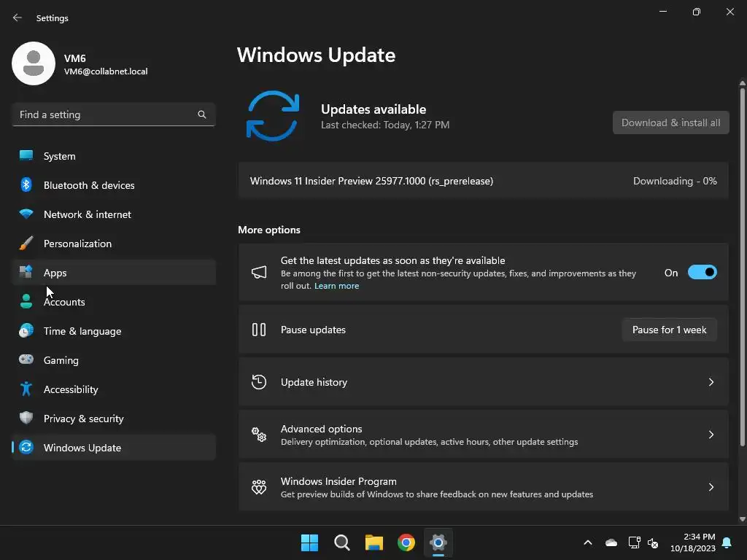Image resolution: width=747 pixels, height=560 pixels.
Task: Expand Advanced options chevron
Action: click(x=711, y=435)
